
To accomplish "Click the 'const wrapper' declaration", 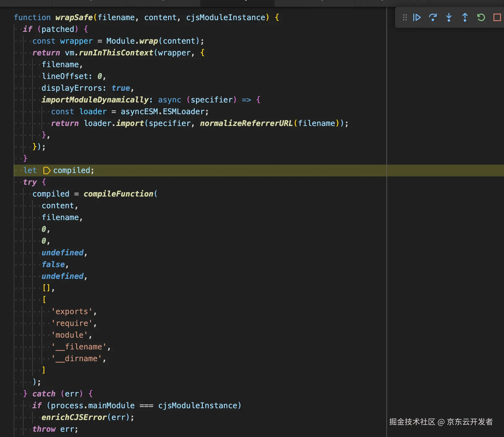I will click(63, 41).
